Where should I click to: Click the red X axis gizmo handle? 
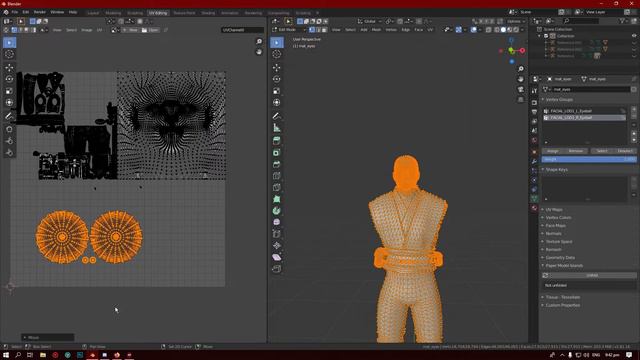click(522, 51)
